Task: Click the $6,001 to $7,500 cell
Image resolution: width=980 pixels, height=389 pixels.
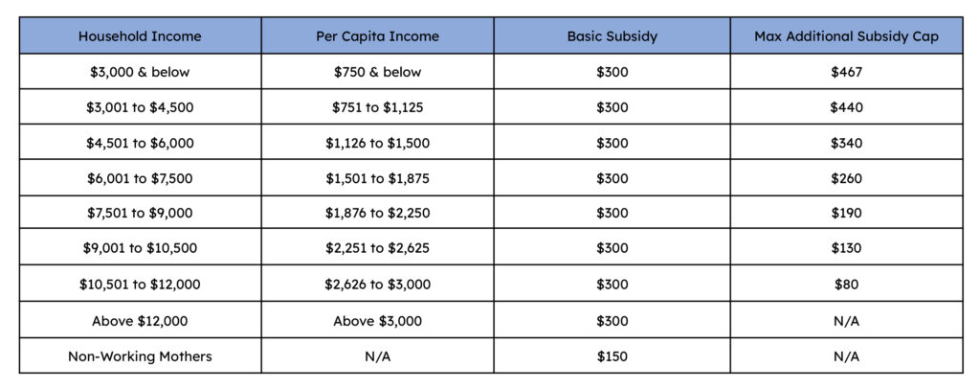Action: (x=140, y=178)
